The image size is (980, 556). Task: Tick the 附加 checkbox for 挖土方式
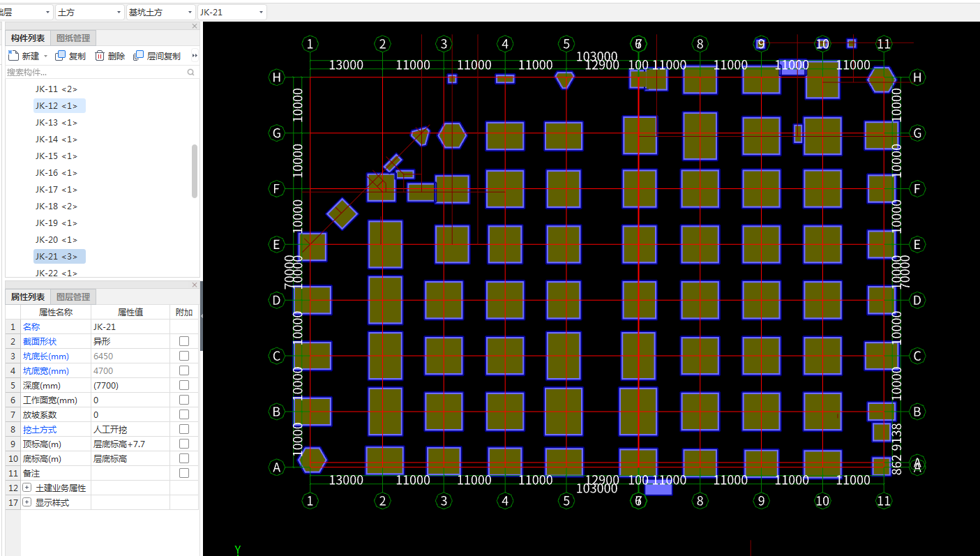[x=184, y=430]
